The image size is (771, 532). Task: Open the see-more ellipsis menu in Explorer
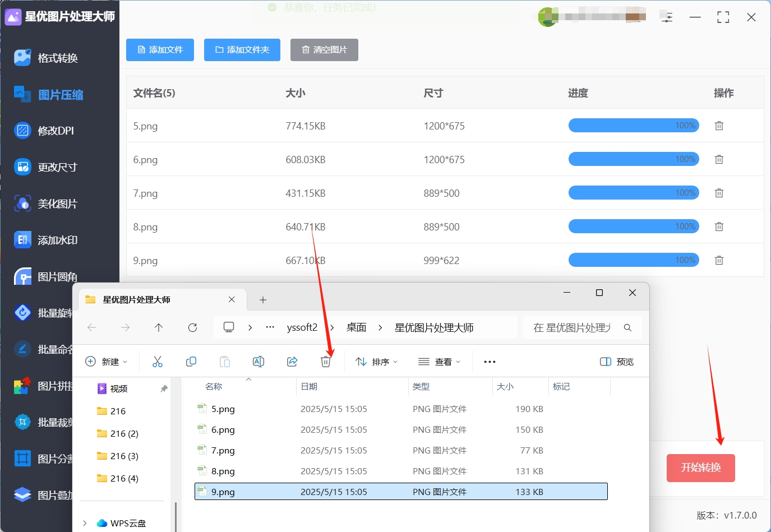[x=490, y=362]
